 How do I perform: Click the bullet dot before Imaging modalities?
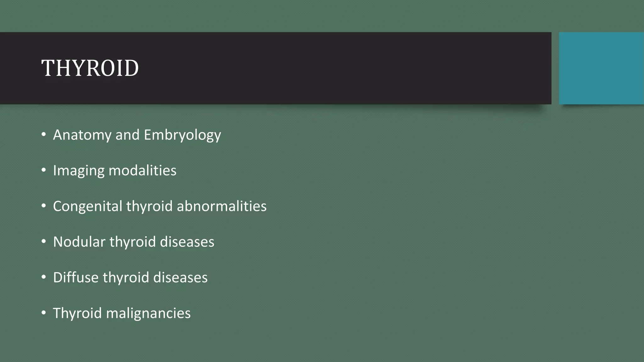(44, 170)
